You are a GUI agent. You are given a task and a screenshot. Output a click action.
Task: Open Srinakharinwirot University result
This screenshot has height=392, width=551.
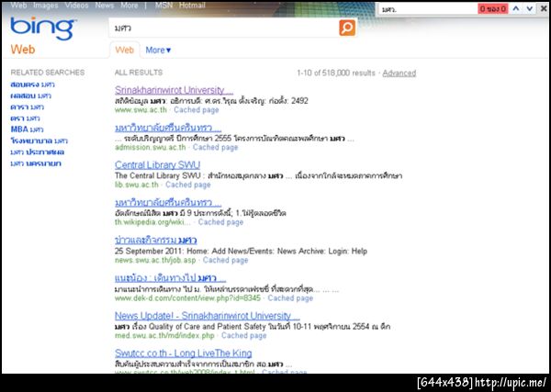pyautogui.click(x=174, y=90)
